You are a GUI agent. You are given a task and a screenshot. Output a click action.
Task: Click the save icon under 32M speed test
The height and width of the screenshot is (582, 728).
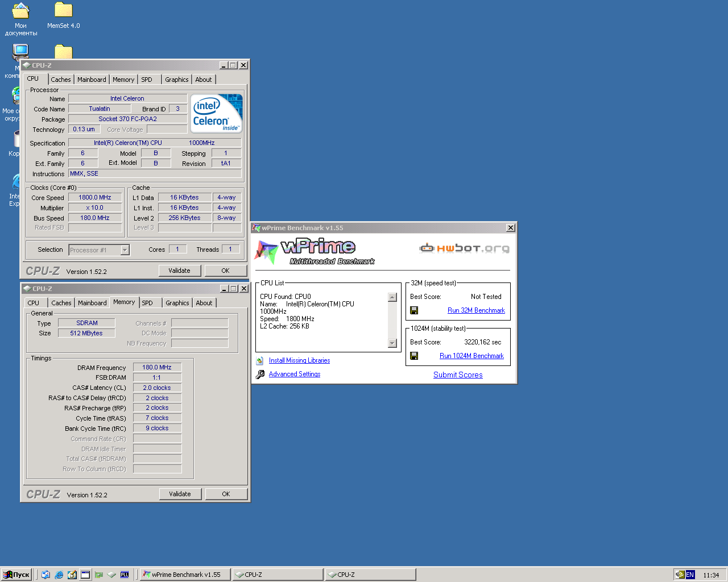pos(414,310)
